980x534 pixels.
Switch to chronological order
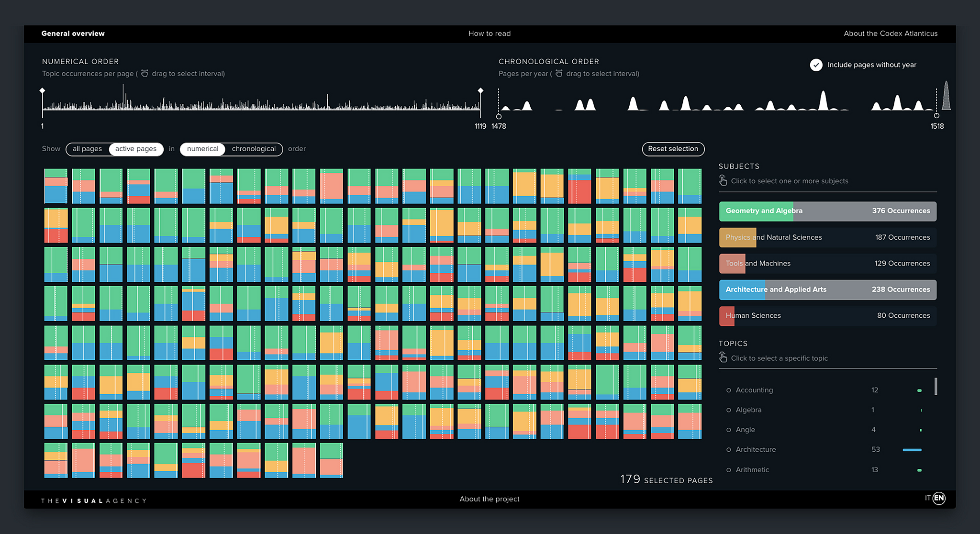(254, 149)
